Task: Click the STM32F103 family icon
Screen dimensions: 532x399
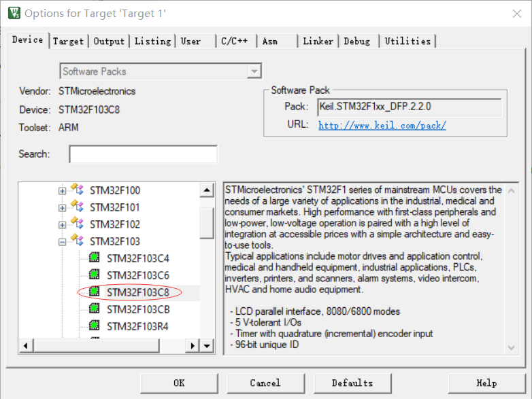Action: [x=78, y=240]
